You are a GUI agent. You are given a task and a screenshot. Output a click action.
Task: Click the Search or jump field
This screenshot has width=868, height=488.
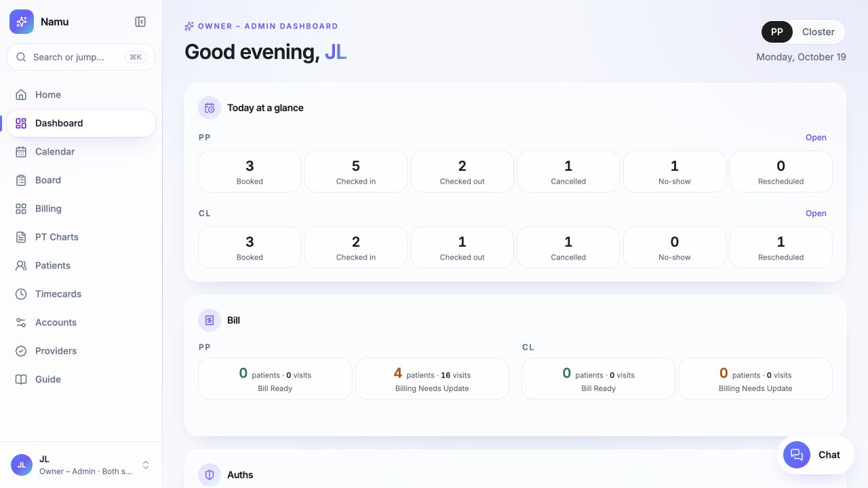pos(81,57)
